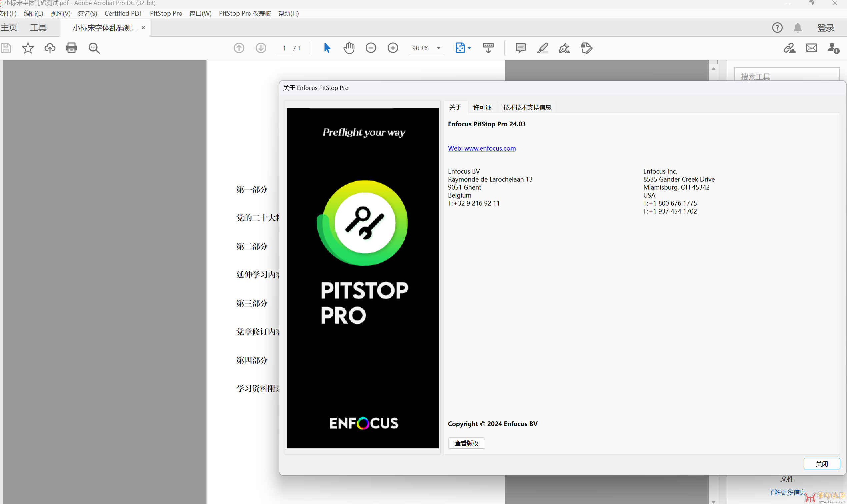This screenshot has height=504, width=847.
Task: Select the arrow selection tool
Action: pyautogui.click(x=327, y=48)
